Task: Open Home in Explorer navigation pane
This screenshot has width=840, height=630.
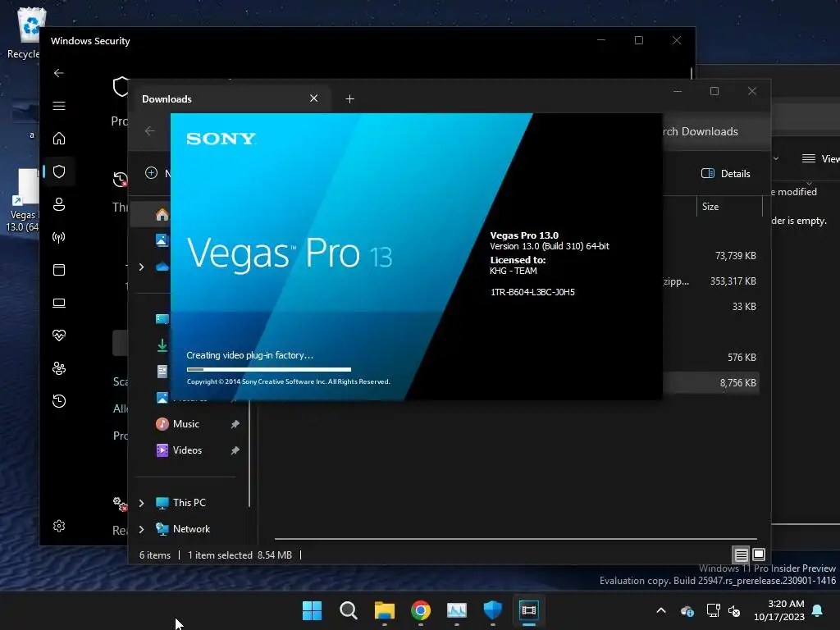Action: pyautogui.click(x=162, y=215)
